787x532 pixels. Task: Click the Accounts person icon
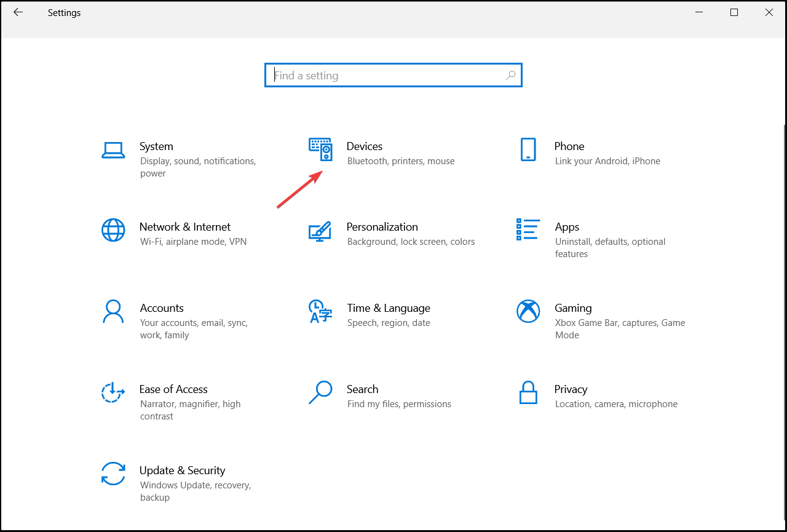click(x=113, y=312)
